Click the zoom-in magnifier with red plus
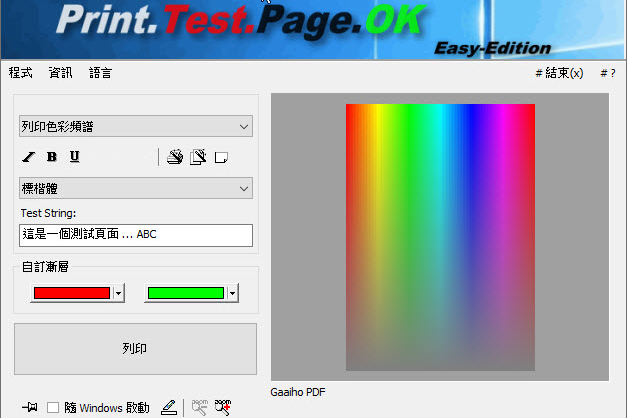627x418 pixels. pos(223,408)
